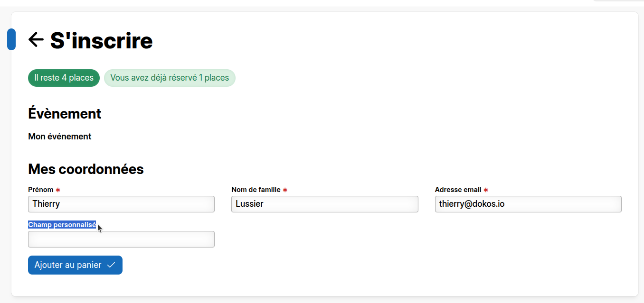Click the 'Mon événement' event name

tap(60, 137)
